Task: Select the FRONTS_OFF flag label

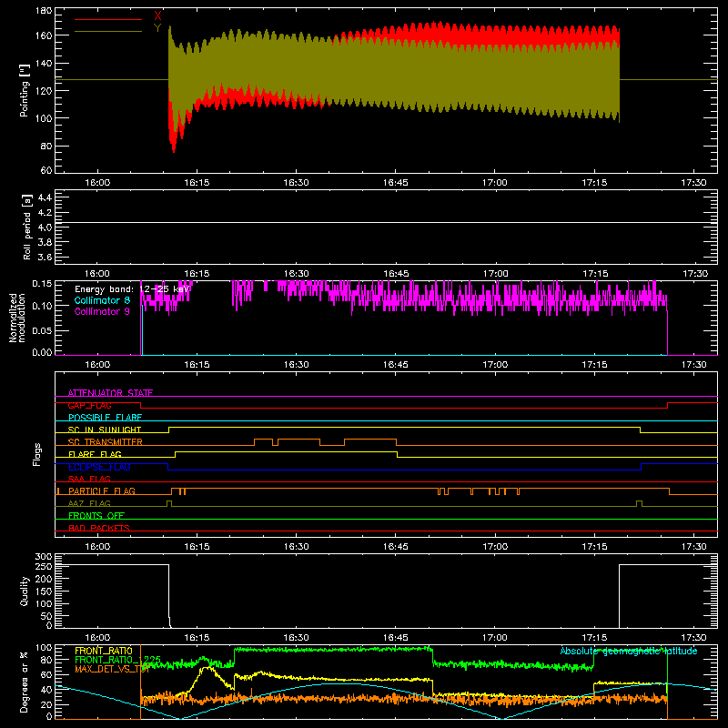Action: (96, 516)
